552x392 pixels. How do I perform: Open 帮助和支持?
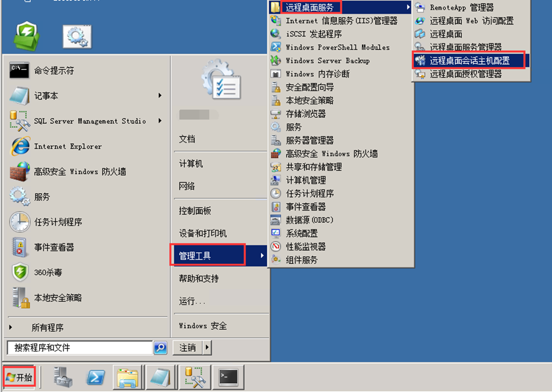coord(199,278)
